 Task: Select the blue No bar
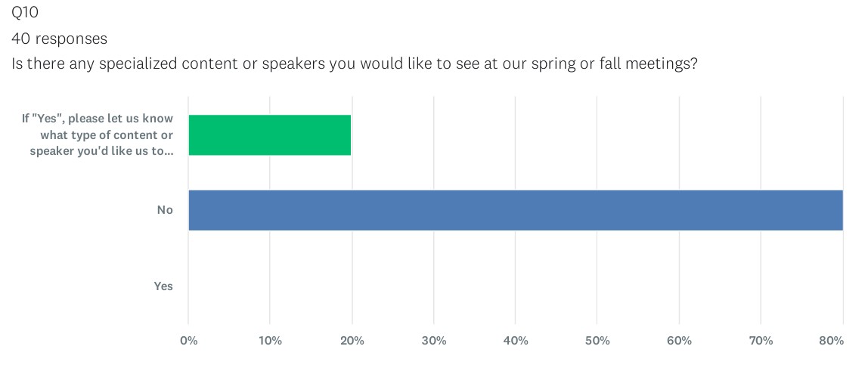click(x=516, y=210)
